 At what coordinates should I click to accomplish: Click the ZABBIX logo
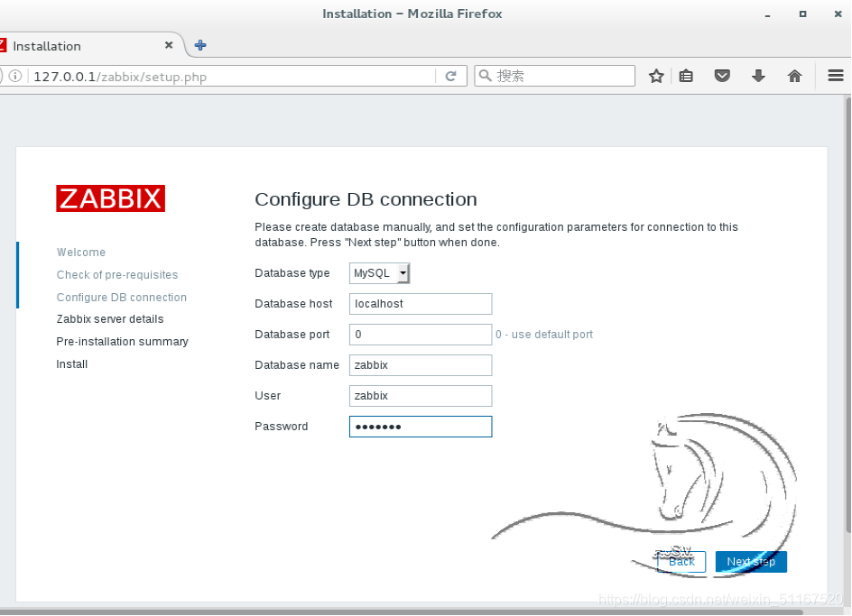pos(110,198)
